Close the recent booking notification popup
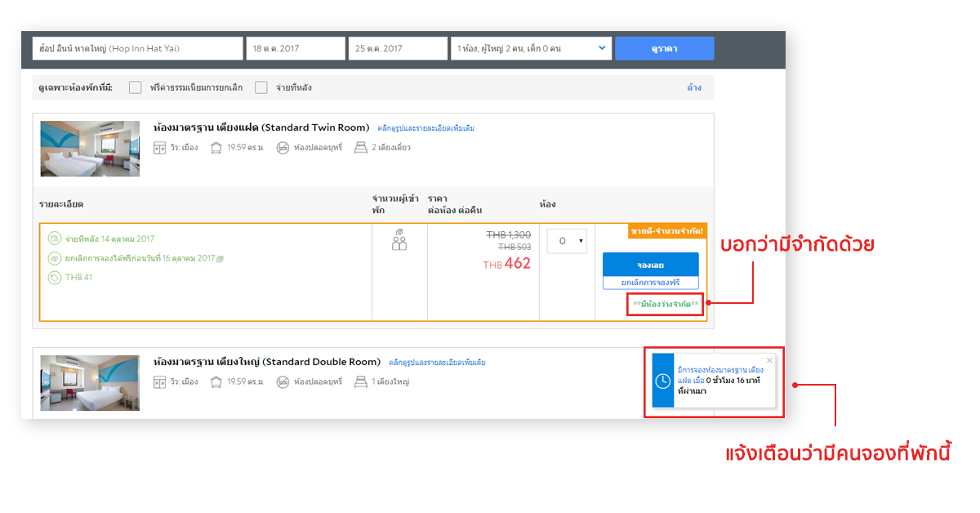Image resolution: width=980 pixels, height=513 pixels. [768, 360]
